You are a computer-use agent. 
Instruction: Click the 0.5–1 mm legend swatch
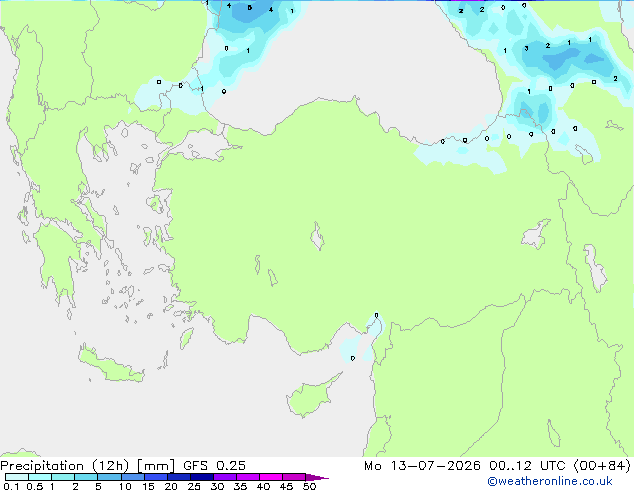point(40,477)
